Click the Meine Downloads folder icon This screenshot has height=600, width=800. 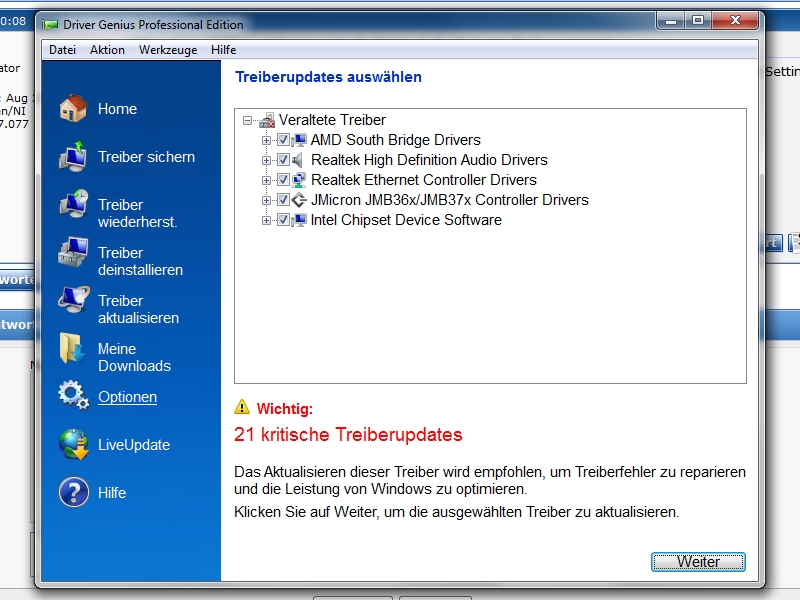tap(71, 348)
